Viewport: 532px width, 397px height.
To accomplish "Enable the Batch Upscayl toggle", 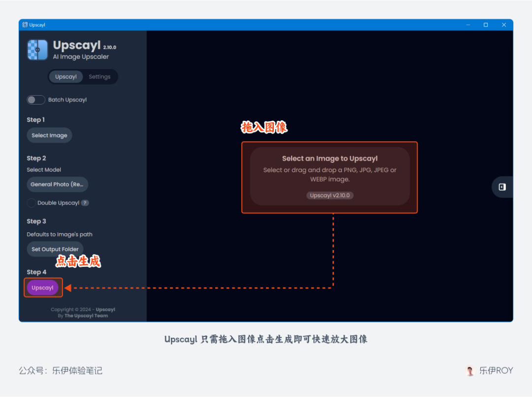I will click(36, 100).
